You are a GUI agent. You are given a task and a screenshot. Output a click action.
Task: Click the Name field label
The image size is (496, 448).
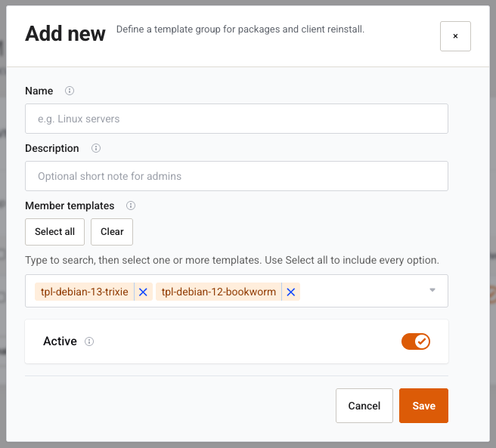point(39,91)
